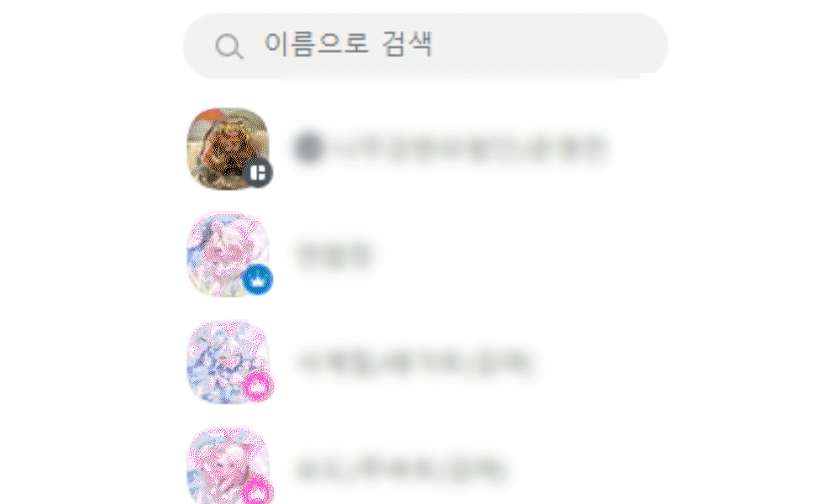Focus the '이름으로 검색' search field

425,46
